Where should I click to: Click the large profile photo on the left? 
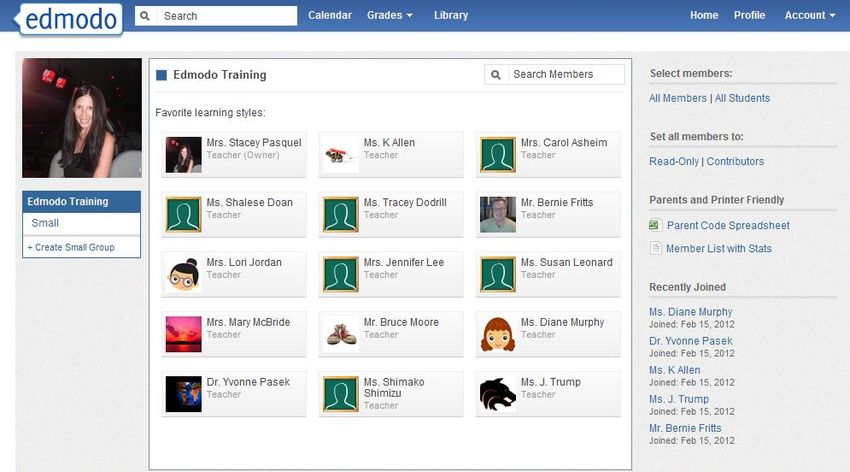pyautogui.click(x=82, y=118)
